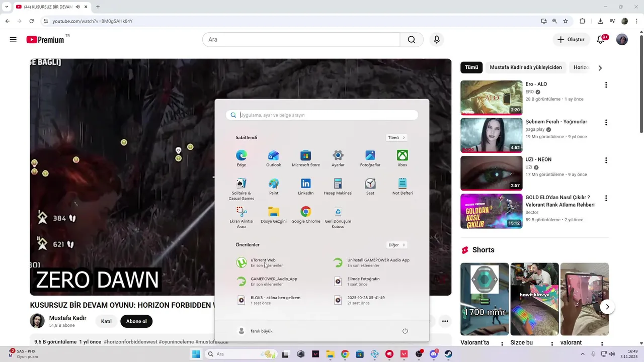Launch Solitaire & Casual Games
This screenshot has width=644, height=362.
click(x=242, y=189)
